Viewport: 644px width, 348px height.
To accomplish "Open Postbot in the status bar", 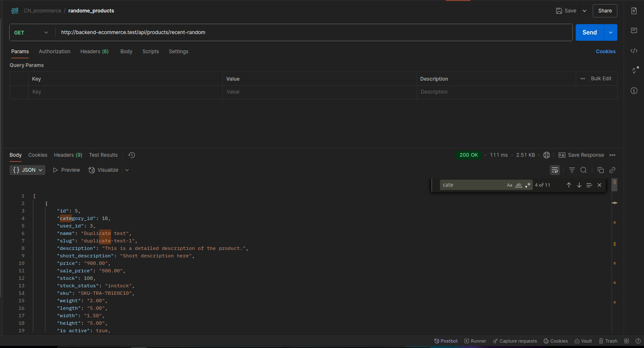I will (446, 341).
